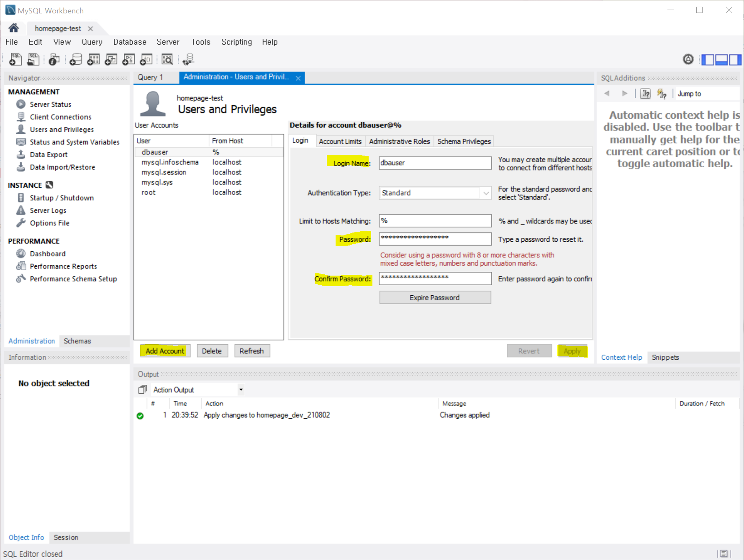Switch to the Account Limits tab
The width and height of the screenshot is (744, 560).
[340, 141]
